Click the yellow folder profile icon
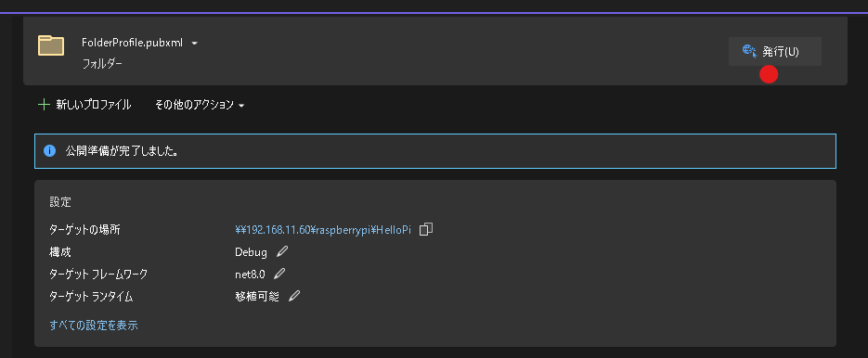 51,45
